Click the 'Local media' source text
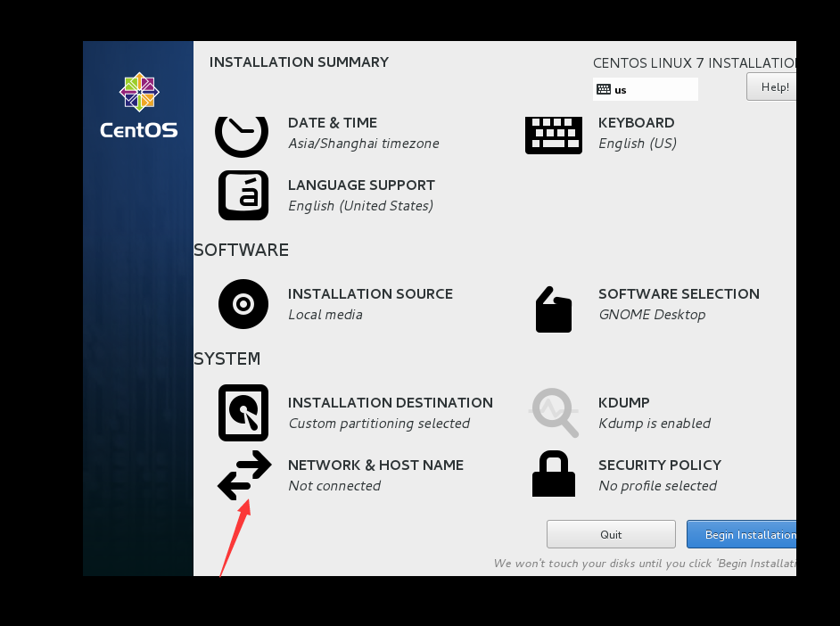Image resolution: width=840 pixels, height=626 pixels. click(x=325, y=315)
